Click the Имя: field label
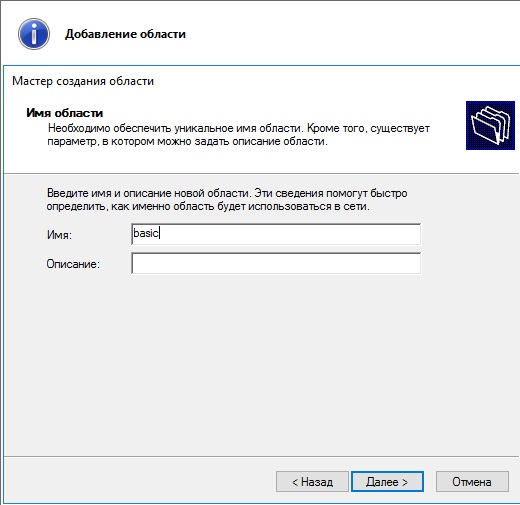Screen dimensions: 520x505 tap(59, 235)
